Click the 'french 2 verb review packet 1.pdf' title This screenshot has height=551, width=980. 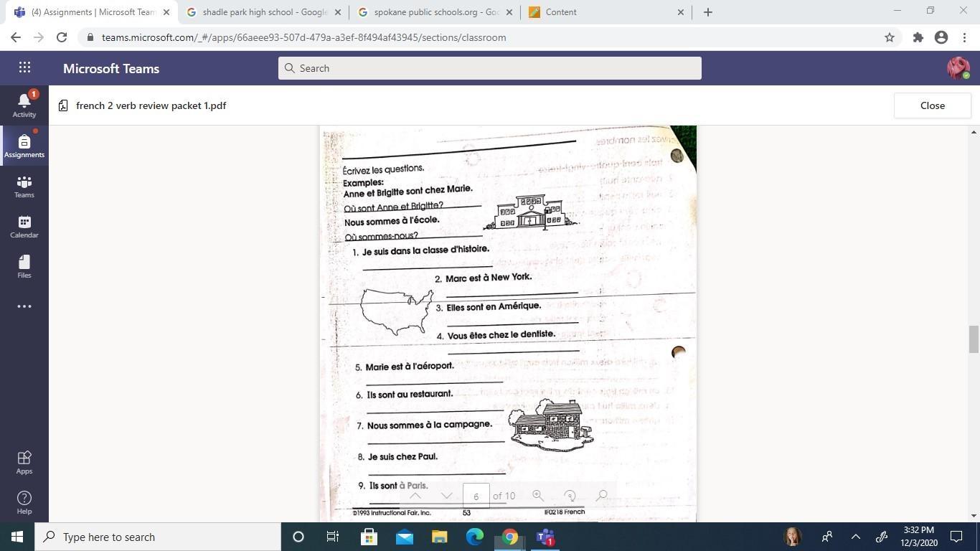tap(151, 105)
